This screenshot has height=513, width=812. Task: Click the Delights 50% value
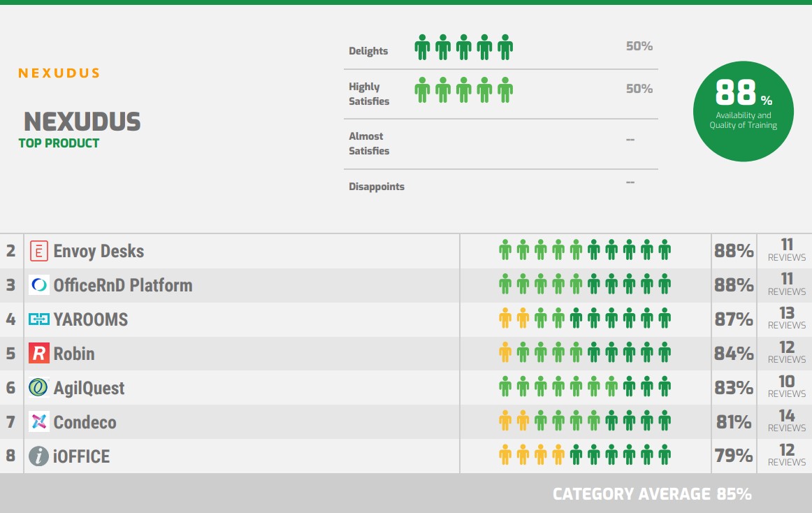[639, 46]
